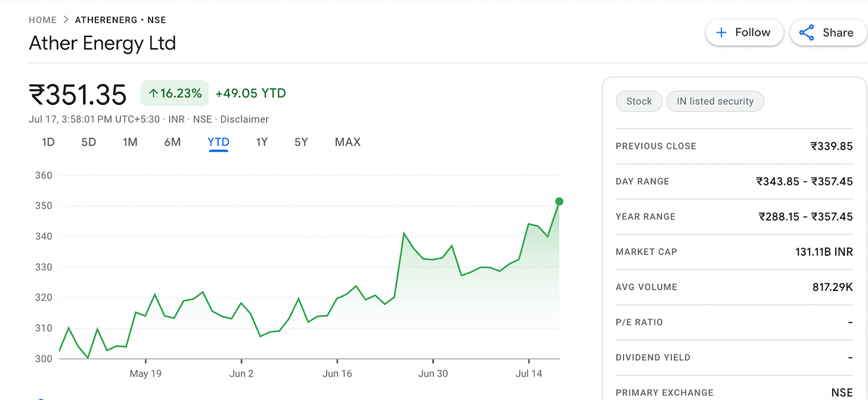Switch chart to 1Y range
This screenshot has height=400, width=868.
[x=262, y=142]
